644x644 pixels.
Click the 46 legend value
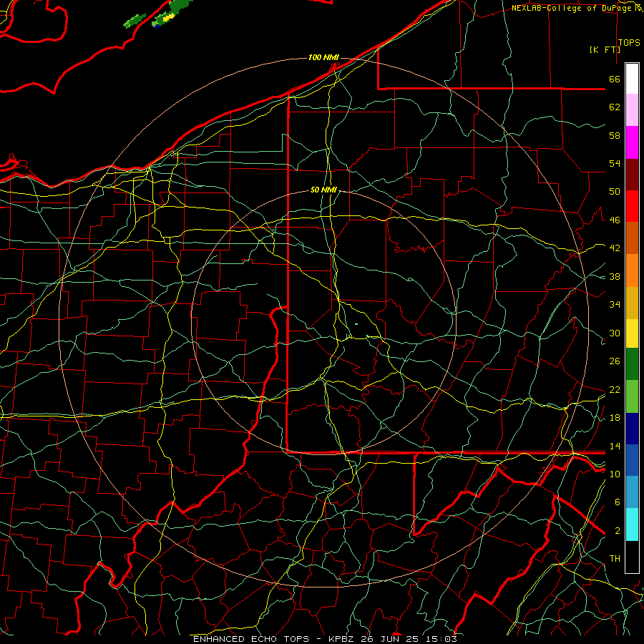[x=615, y=220]
